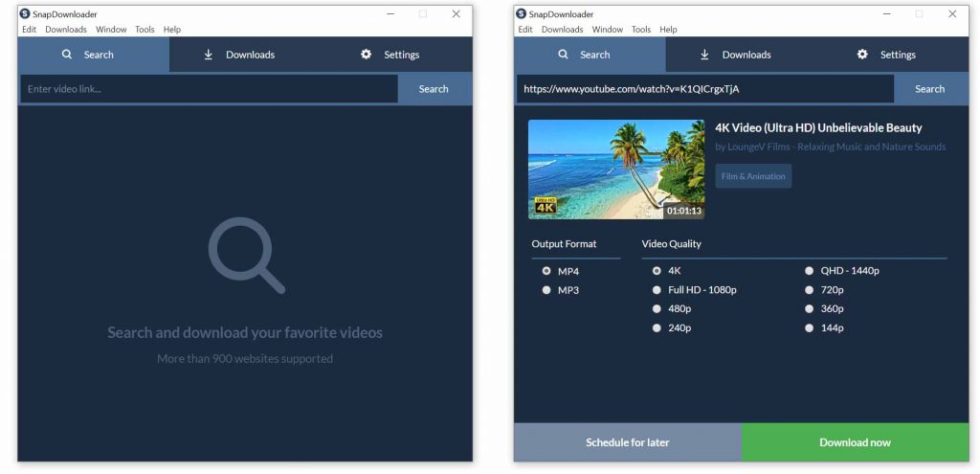The height and width of the screenshot is (474, 980).
Task: Click Search button beside empty link field
Action: 434,89
